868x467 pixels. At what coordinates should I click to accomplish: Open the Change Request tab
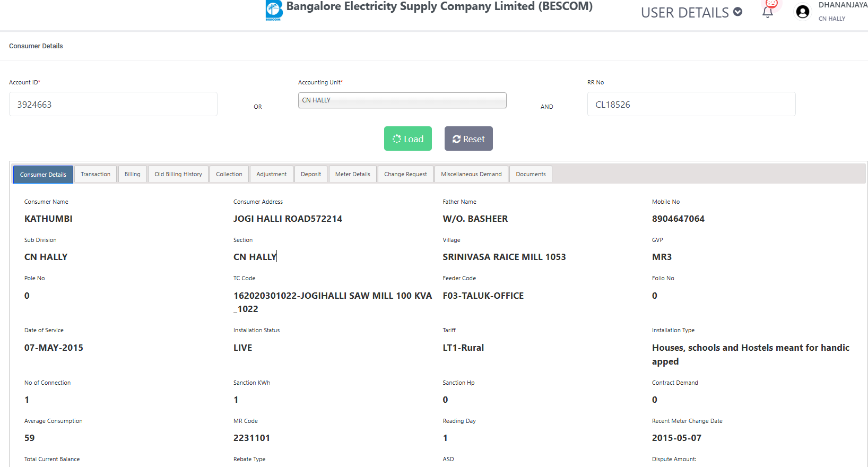(405, 174)
